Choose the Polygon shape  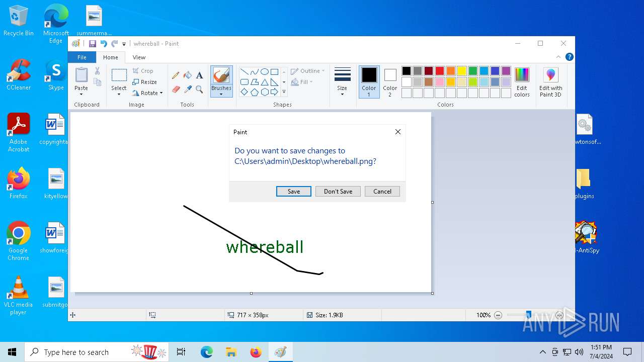point(254,82)
